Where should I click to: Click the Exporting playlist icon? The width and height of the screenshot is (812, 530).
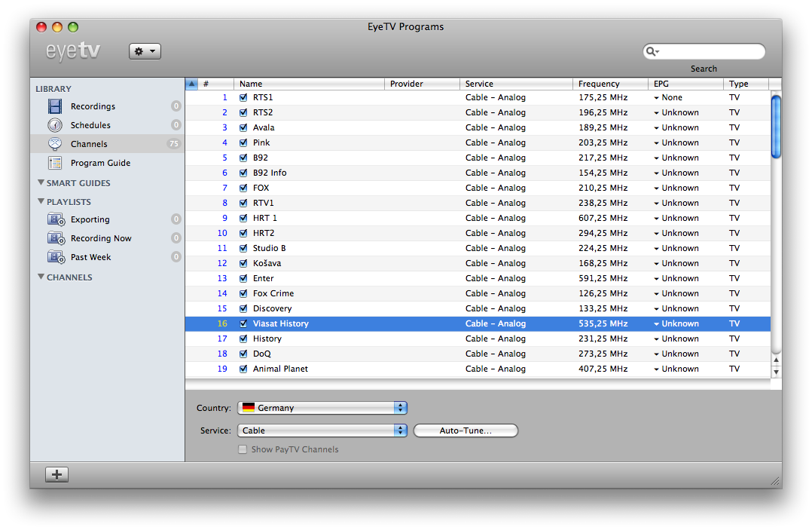[56, 219]
